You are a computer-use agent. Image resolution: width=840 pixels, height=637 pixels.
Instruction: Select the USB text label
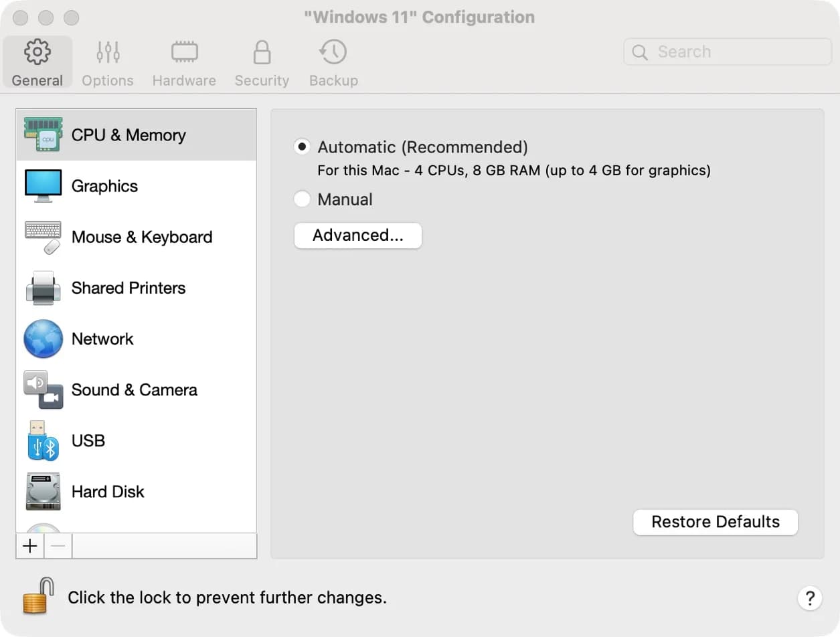88,440
